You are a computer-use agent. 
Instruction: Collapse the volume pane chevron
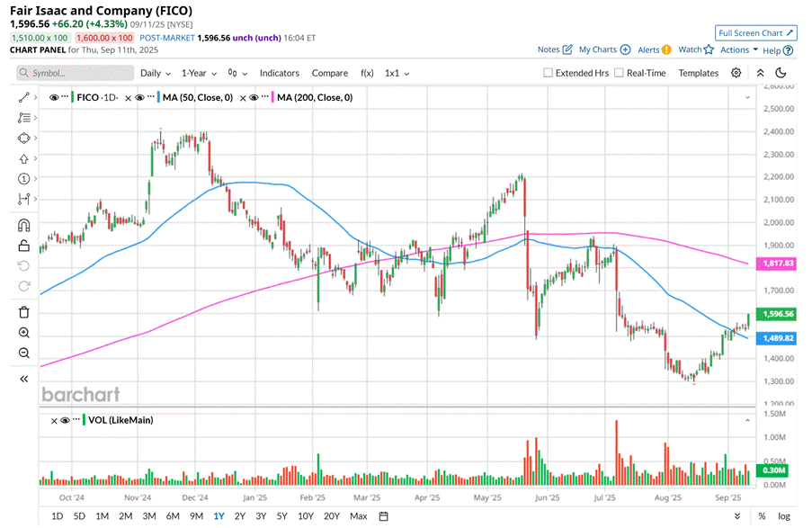click(x=747, y=420)
